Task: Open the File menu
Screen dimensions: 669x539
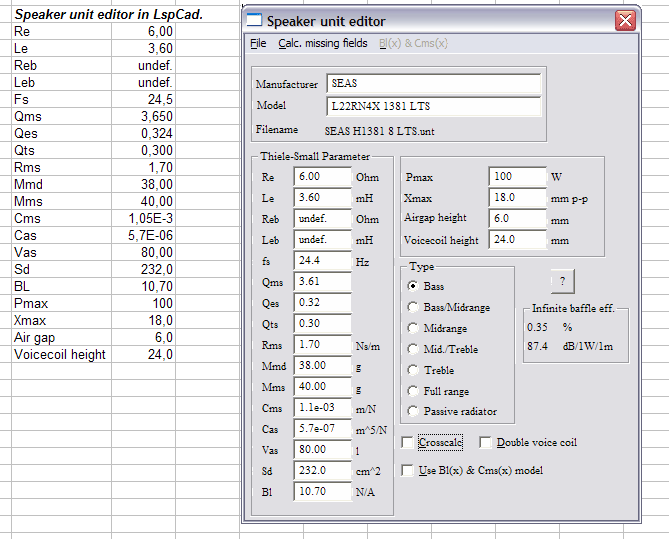Action: click(257, 43)
